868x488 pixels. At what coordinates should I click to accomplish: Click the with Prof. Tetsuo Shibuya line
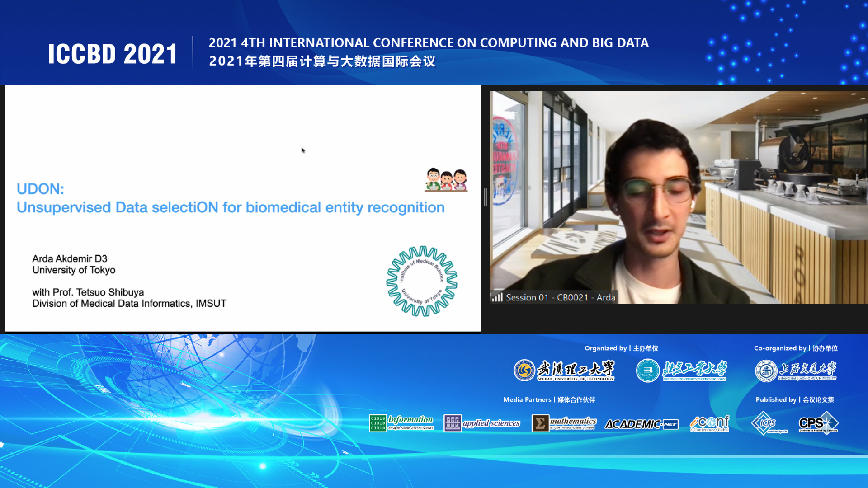coord(88,292)
